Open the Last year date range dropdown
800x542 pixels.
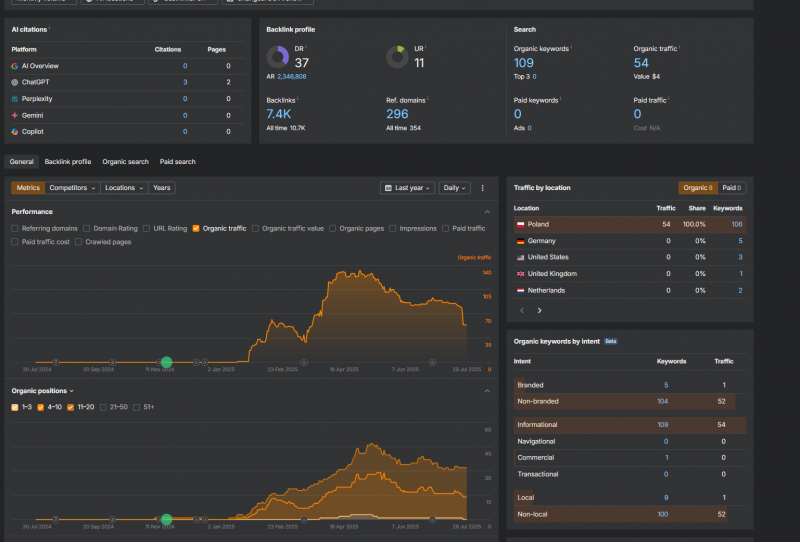click(407, 188)
